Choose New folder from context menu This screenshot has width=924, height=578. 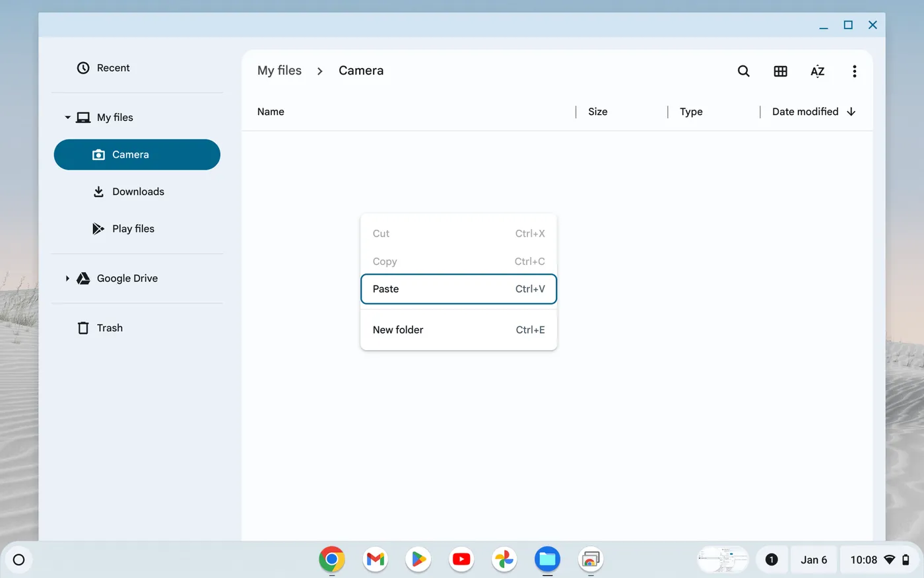click(x=459, y=330)
